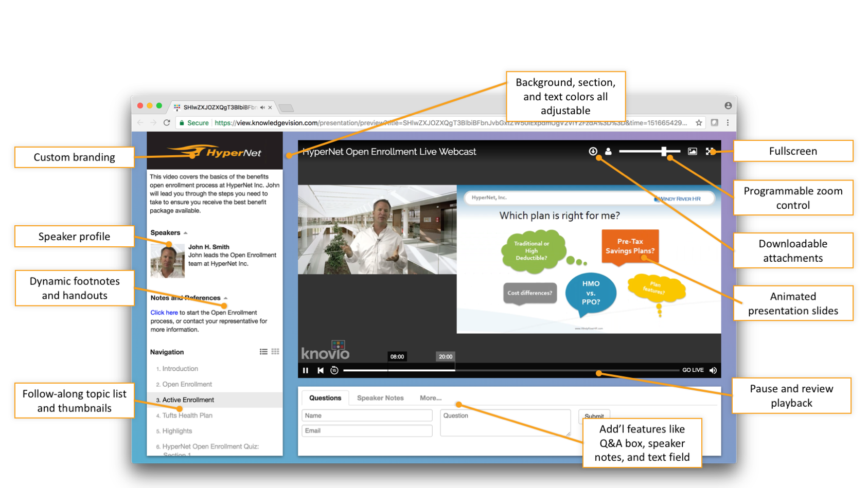
Task: Click the rewind 15 seconds icon
Action: [334, 370]
